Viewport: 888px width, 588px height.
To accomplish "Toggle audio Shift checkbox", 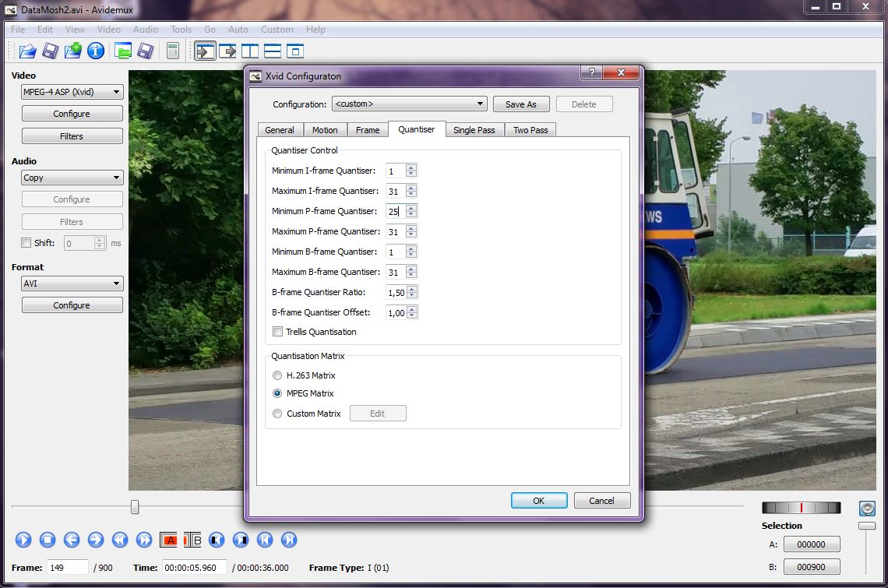I will click(x=26, y=243).
